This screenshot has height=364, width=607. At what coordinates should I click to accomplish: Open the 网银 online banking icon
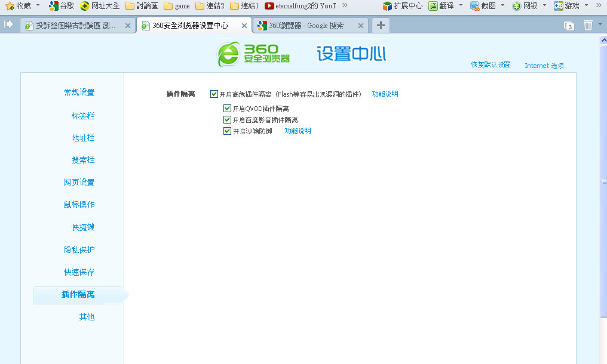(x=516, y=6)
